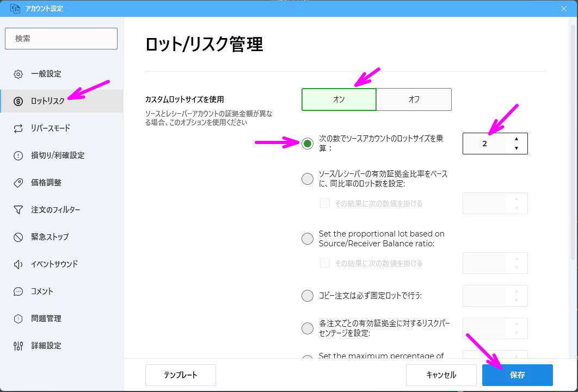Select the 有効証拠金比率 radio option
The height and width of the screenshot is (392, 578).
(x=307, y=179)
